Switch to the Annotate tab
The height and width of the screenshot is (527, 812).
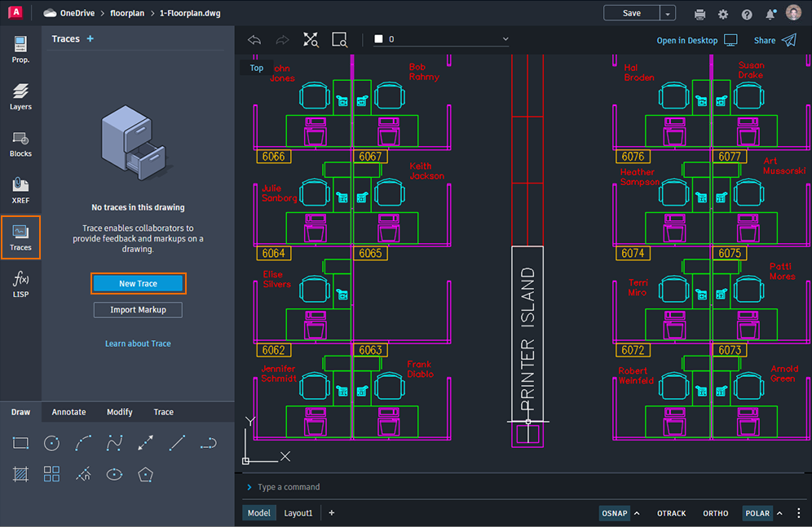68,412
